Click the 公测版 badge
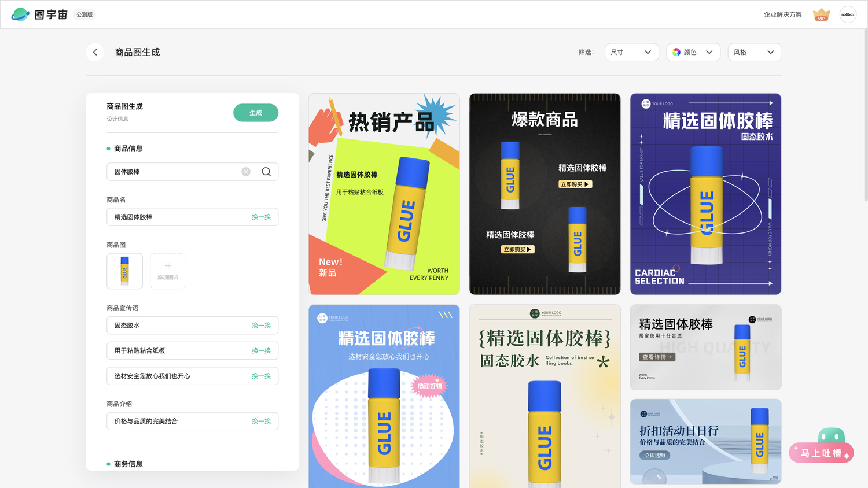The image size is (868, 488). (x=84, y=14)
